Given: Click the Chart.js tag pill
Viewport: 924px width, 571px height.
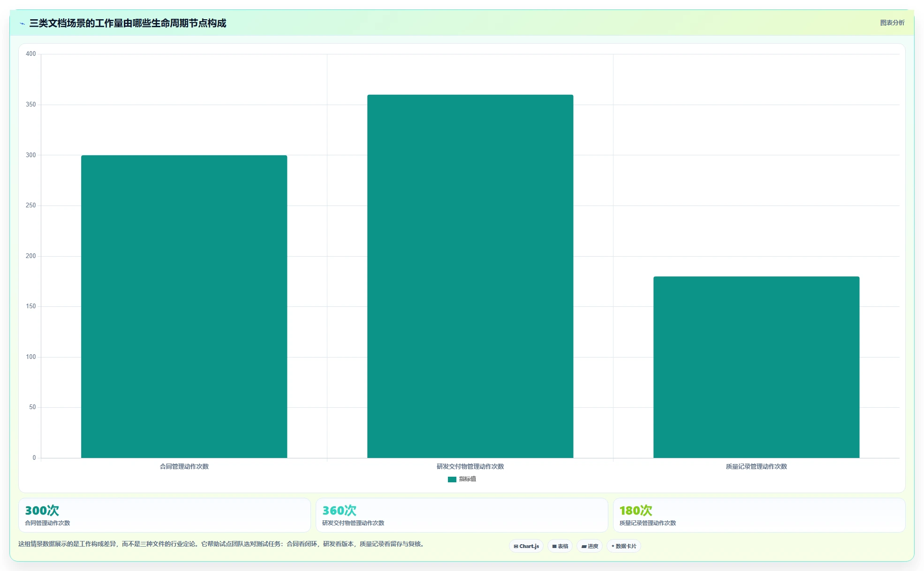Looking at the screenshot, I should click(526, 546).
